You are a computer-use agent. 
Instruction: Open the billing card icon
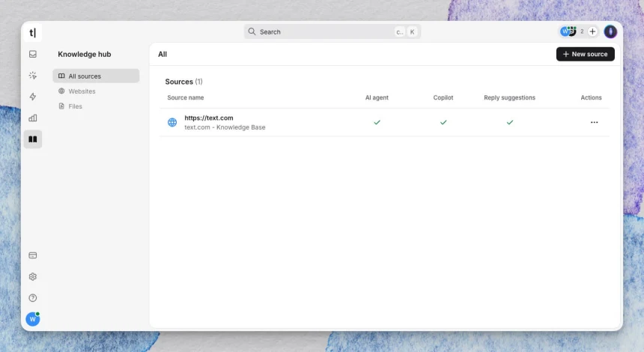click(33, 255)
